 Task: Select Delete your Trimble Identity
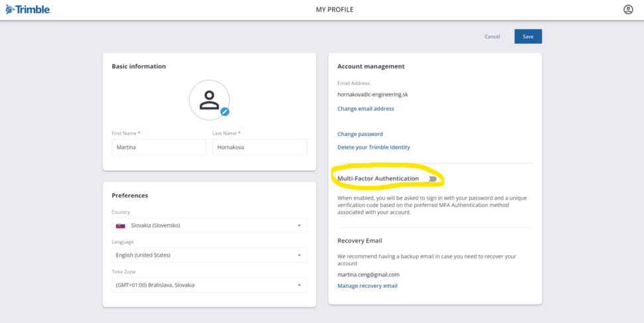pos(373,147)
